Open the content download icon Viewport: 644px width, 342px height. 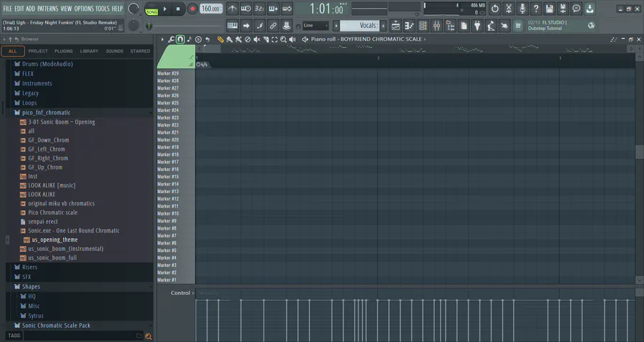click(590, 8)
